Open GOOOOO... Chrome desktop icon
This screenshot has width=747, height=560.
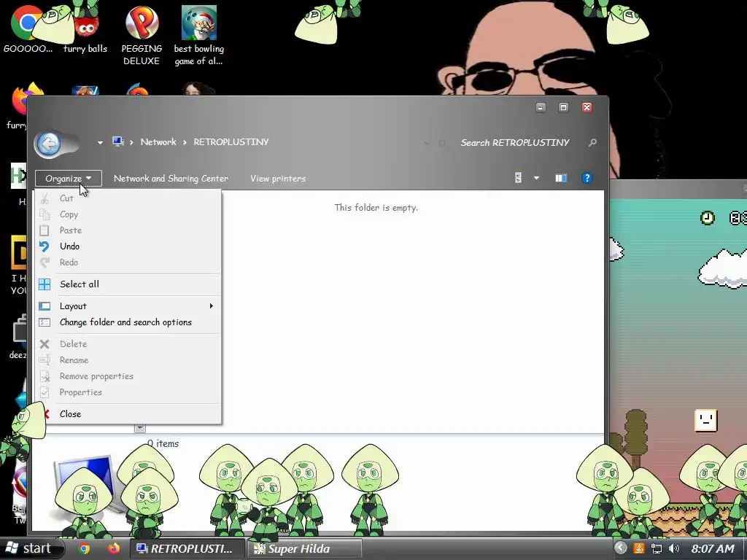(28, 28)
